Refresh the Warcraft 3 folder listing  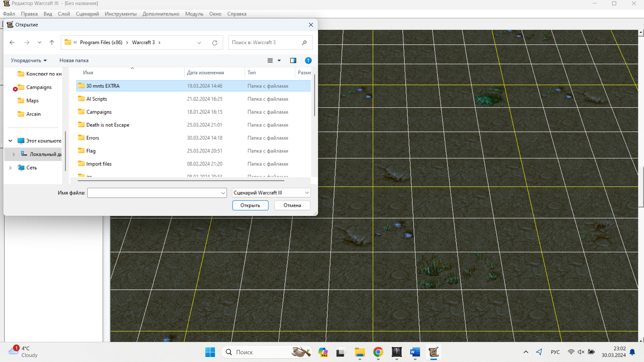[215, 43]
